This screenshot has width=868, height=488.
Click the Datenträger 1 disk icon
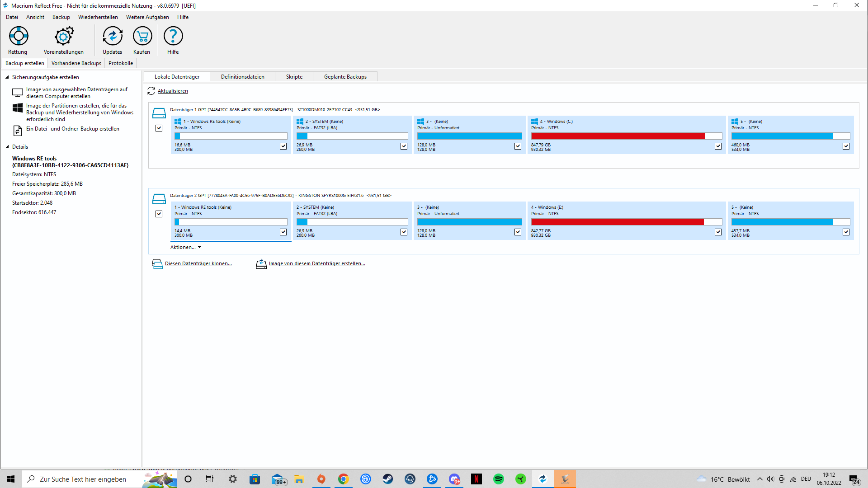point(159,113)
